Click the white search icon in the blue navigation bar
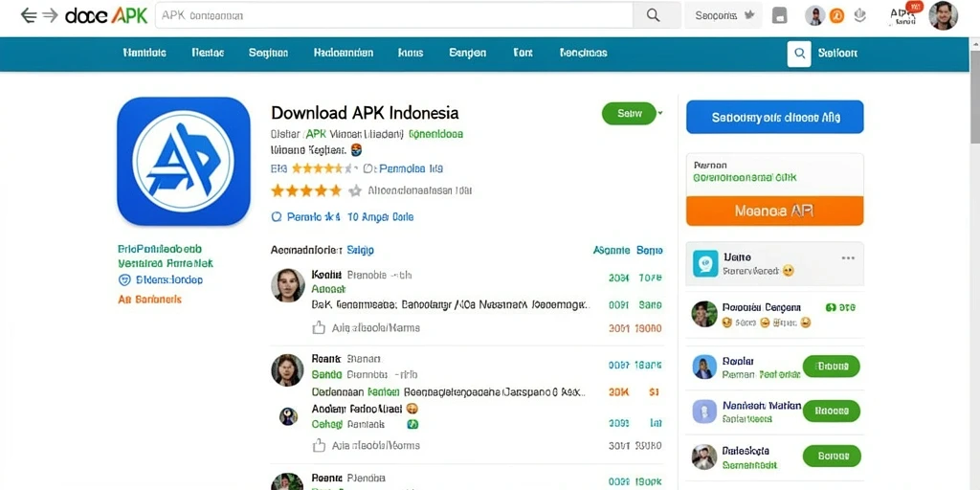Screen dimensions: 980x490 click(x=799, y=54)
